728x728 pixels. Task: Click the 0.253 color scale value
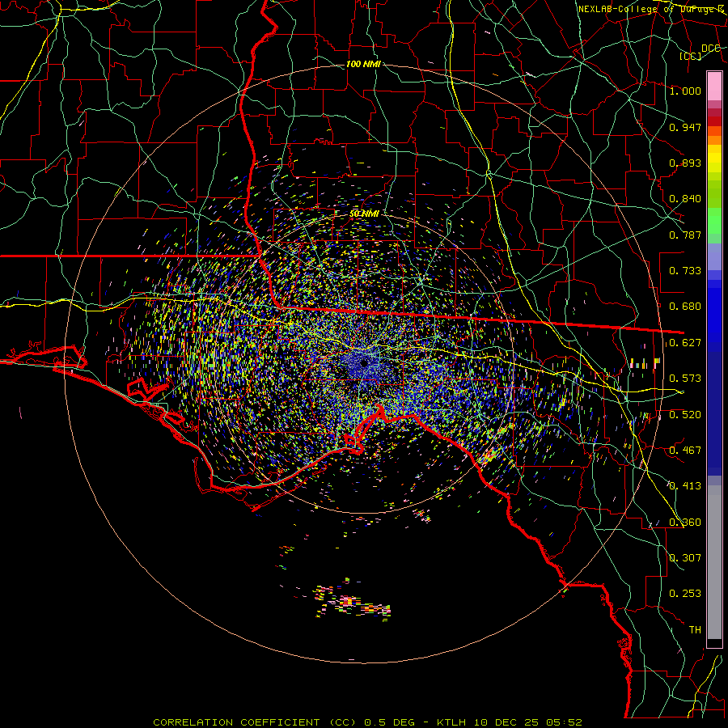point(685,594)
